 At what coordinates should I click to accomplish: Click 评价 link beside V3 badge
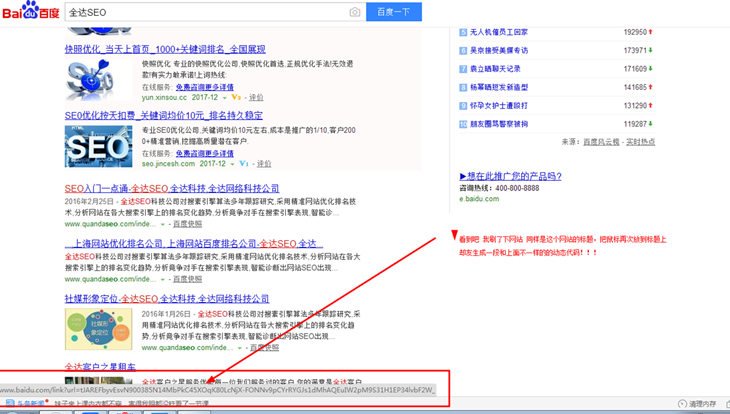tap(256, 97)
